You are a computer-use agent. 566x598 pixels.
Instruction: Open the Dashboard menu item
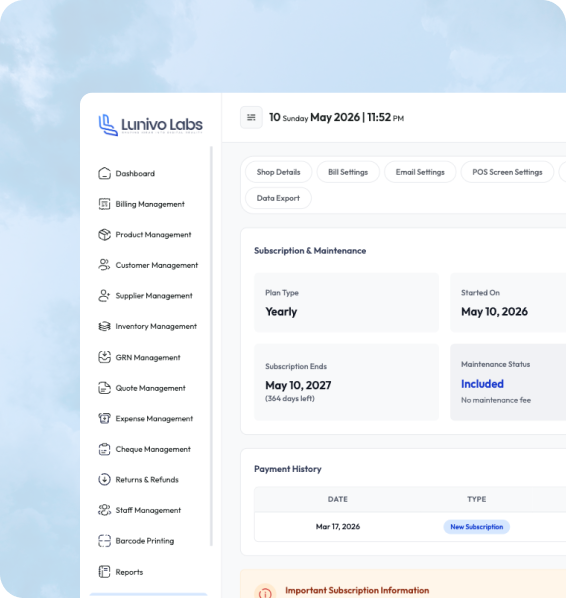(135, 174)
